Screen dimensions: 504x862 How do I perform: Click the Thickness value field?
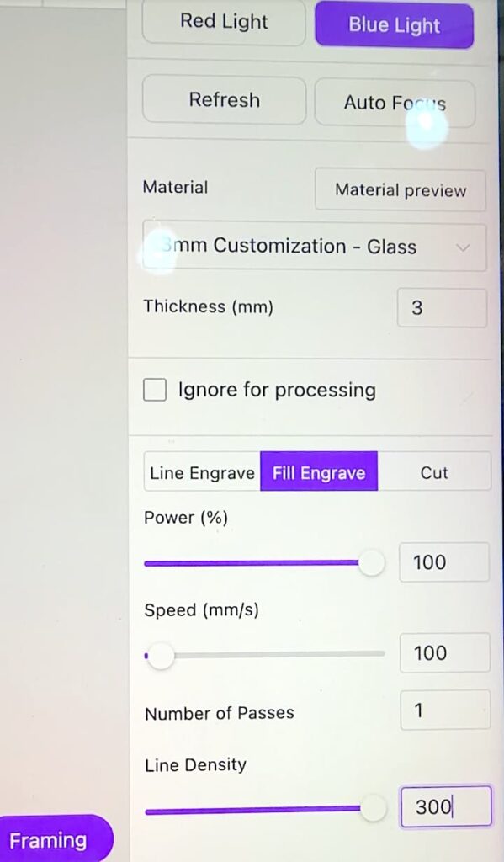coord(442,307)
